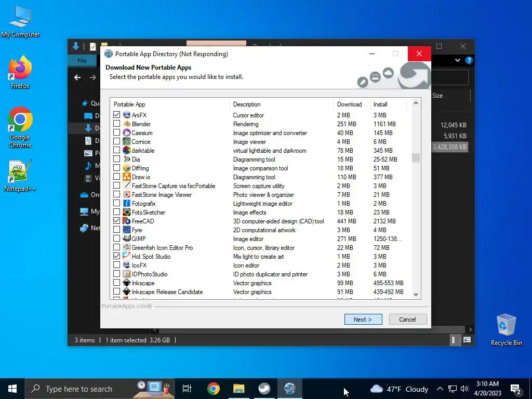Open File tab in File Explorer window
This screenshot has width=532, height=399.
coord(82,61)
